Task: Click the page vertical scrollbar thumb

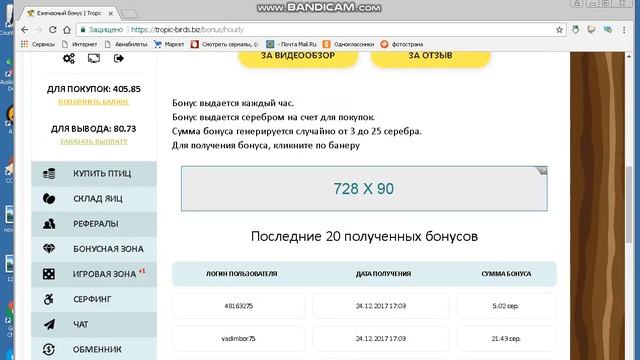Action: [x=629, y=204]
